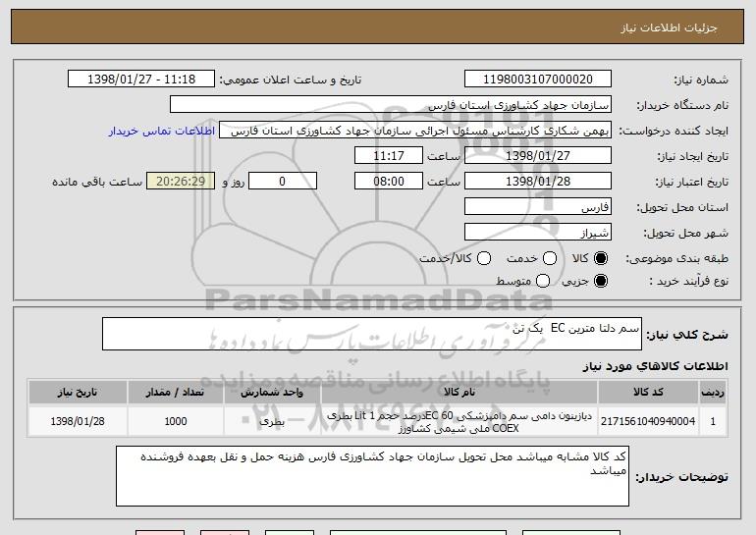This screenshot has width=756, height=535.
Task: Click the buyer organization name field
Action: 391,105
